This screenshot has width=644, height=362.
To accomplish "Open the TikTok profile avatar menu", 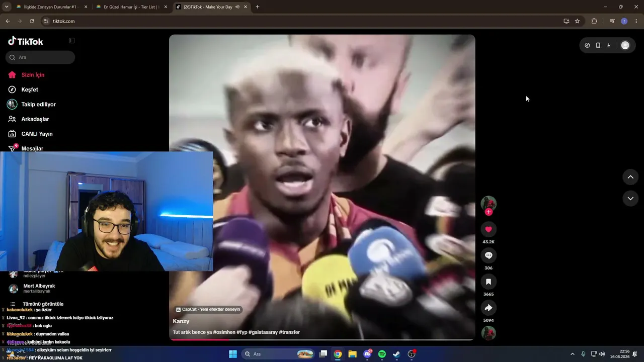I will tap(625, 45).
